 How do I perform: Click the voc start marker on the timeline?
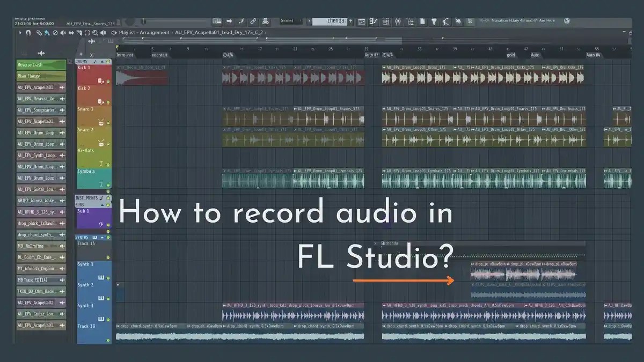(x=159, y=55)
